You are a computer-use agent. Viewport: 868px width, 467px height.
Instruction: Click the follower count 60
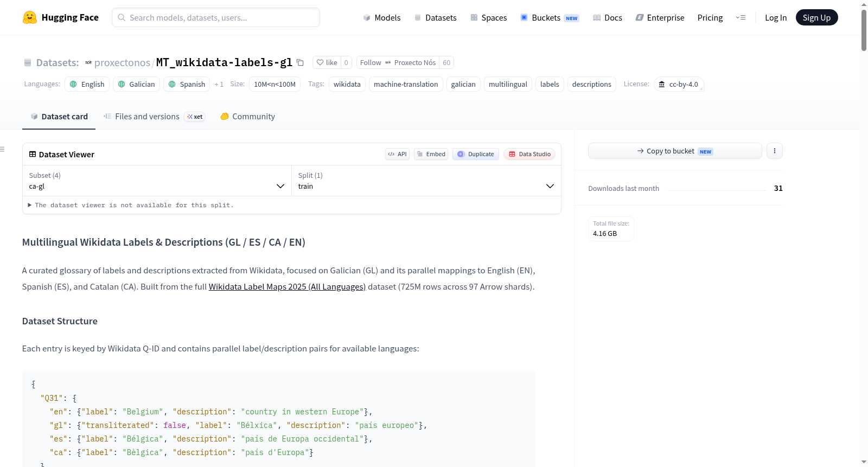(446, 62)
